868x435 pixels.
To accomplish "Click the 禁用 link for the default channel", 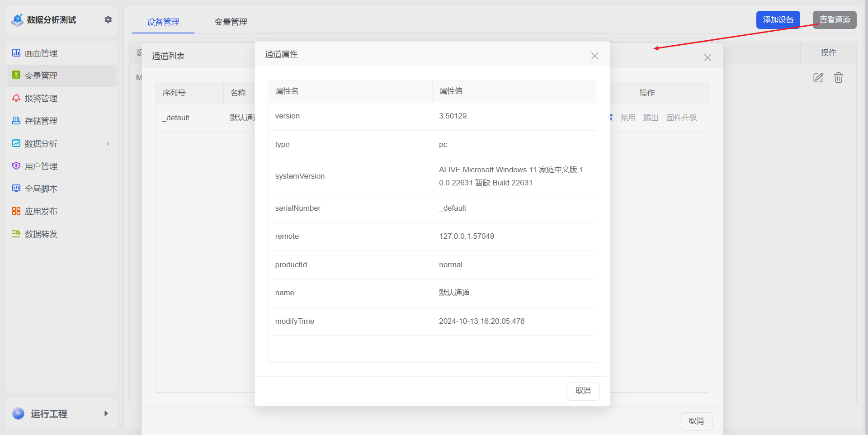I will tap(627, 118).
